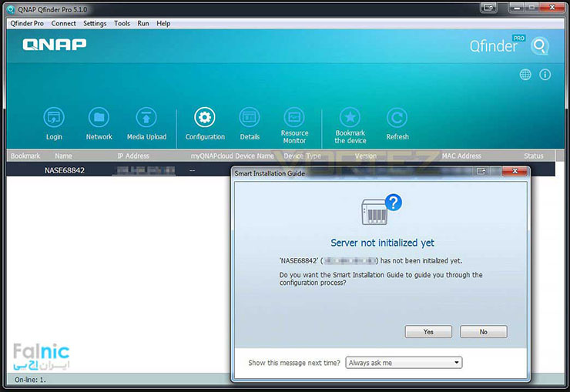Launch the Media Upload tool
Viewport: 570px width, 392px height.
146,118
